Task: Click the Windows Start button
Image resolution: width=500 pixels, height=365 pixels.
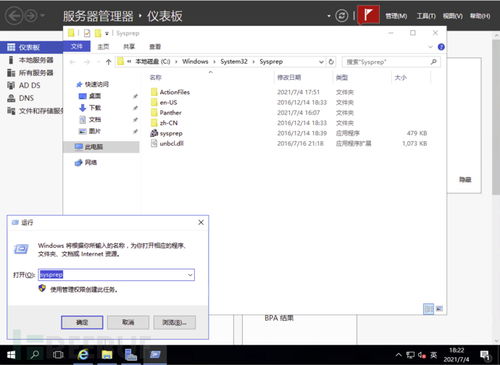Action: click(x=11, y=355)
